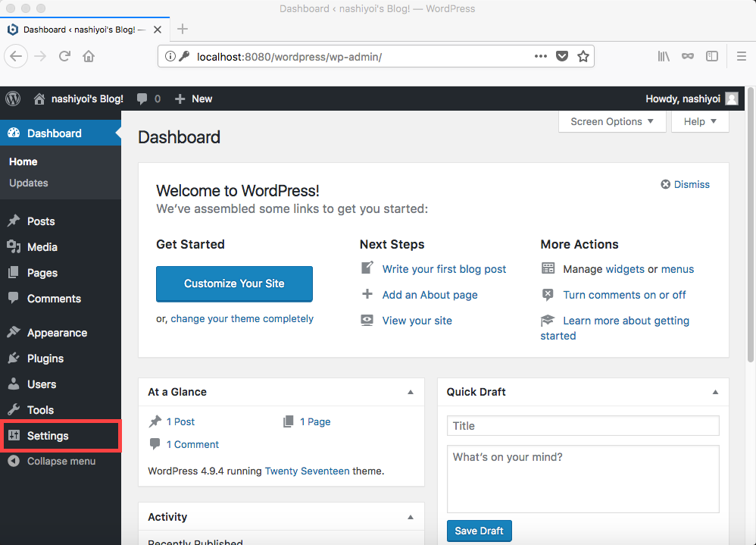The height and width of the screenshot is (545, 756).
Task: Open a new browser tab
Action: pyautogui.click(x=183, y=29)
